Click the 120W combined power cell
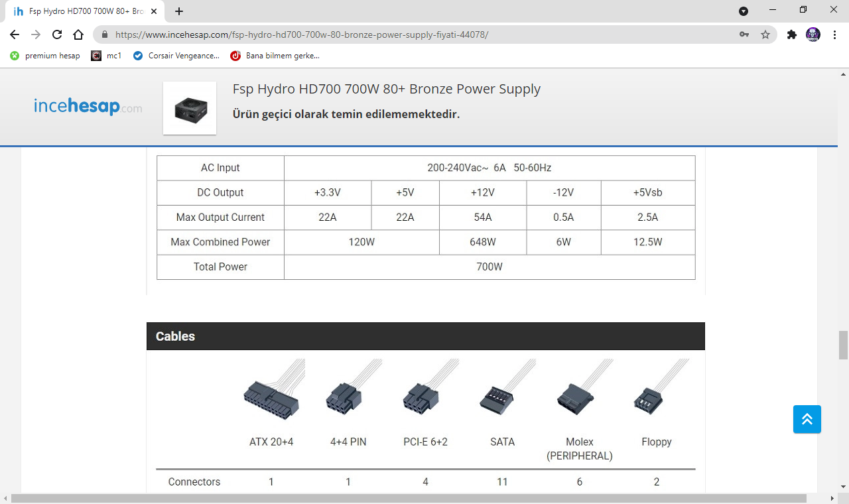This screenshot has height=504, width=849. pos(361,242)
